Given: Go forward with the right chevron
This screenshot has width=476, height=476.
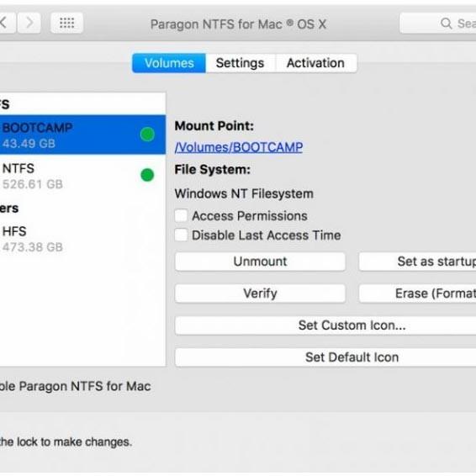Looking at the screenshot, I should (x=29, y=23).
